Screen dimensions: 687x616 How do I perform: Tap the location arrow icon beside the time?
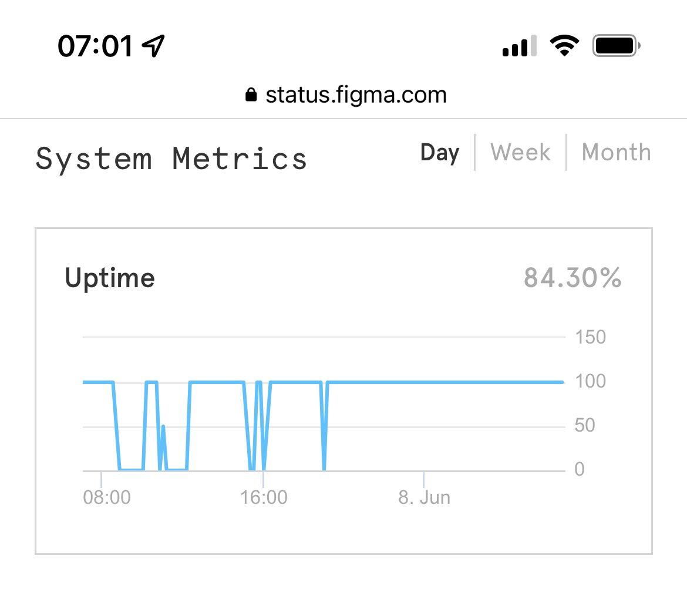tap(153, 46)
